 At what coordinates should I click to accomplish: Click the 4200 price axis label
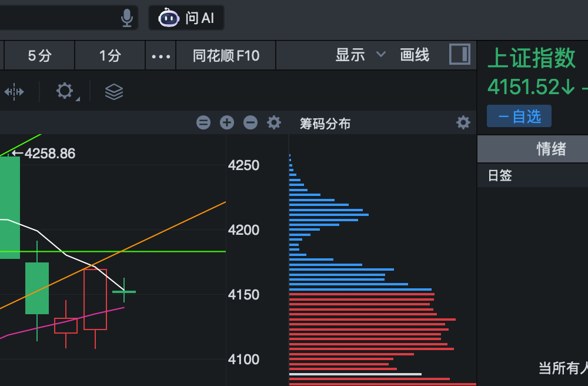(244, 230)
